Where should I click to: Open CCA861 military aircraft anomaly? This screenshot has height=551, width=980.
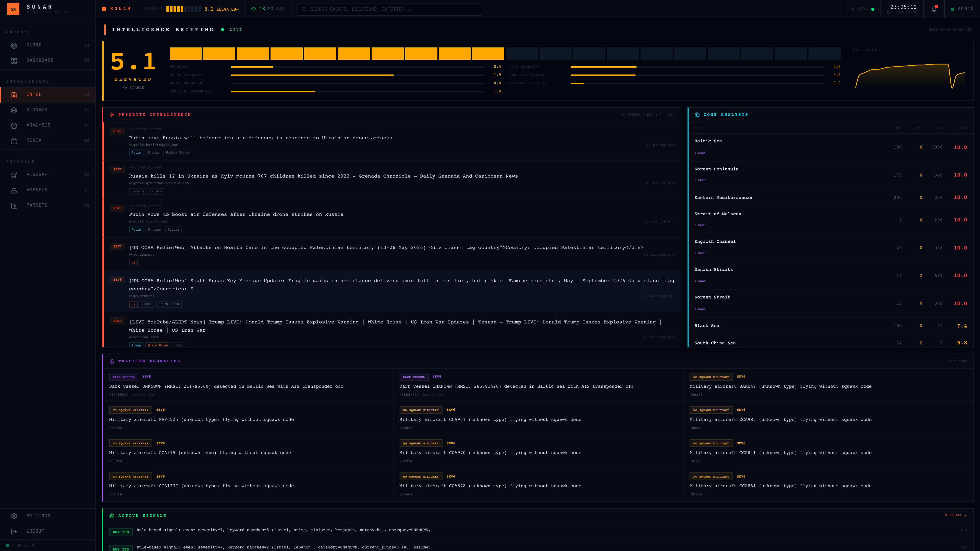coord(828,485)
